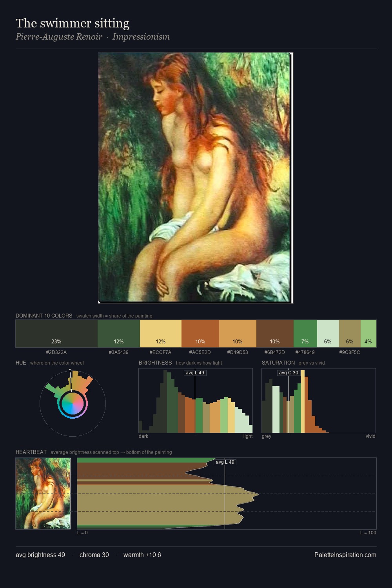Click the "BRIGHTNESS" section heading
392x588 pixels.
pyautogui.click(x=155, y=363)
